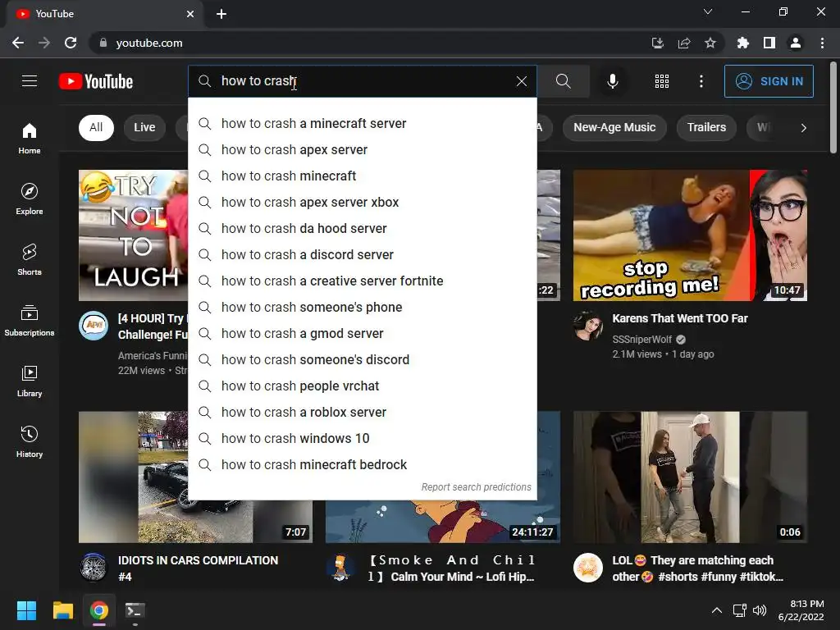840x630 pixels.
Task: Select the All filter chip
Action: click(x=96, y=127)
